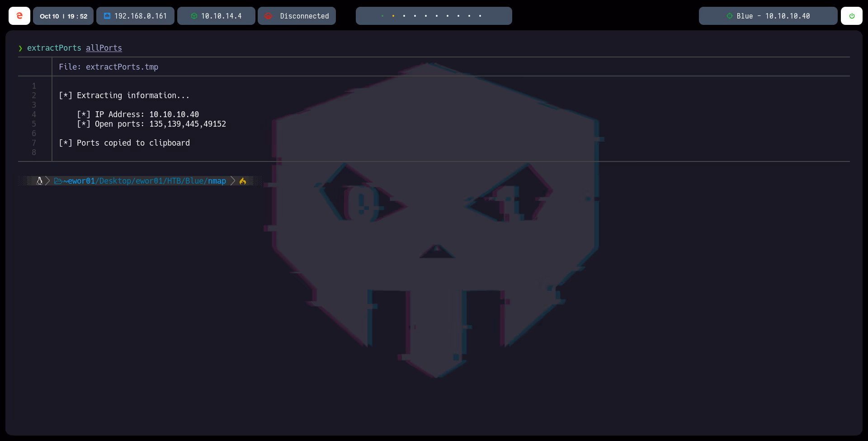The image size is (868, 441).
Task: Switch to the first green workspace dot
Action: 382,16
